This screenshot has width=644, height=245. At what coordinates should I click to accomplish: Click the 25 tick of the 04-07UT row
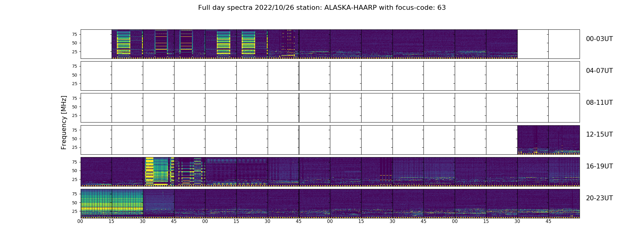[x=75, y=84]
